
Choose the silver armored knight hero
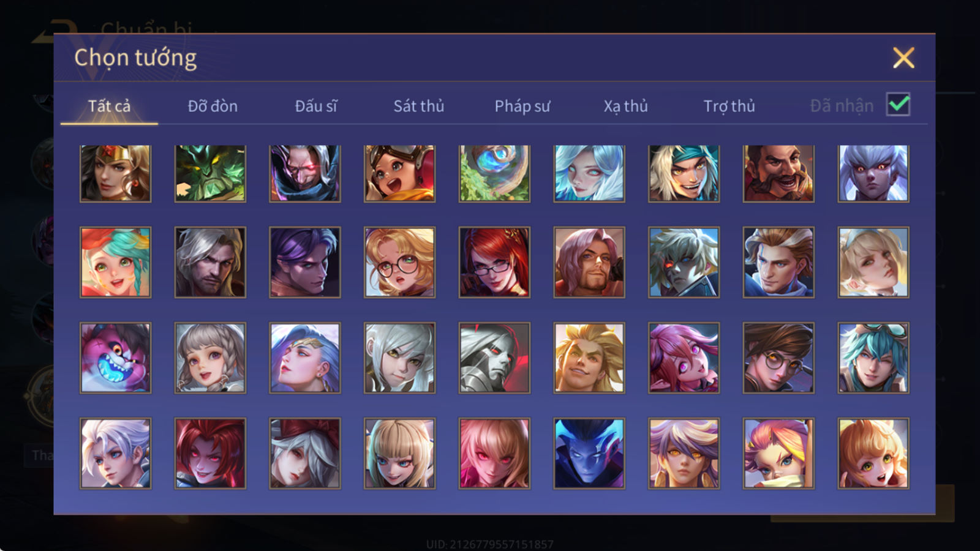pos(494,358)
